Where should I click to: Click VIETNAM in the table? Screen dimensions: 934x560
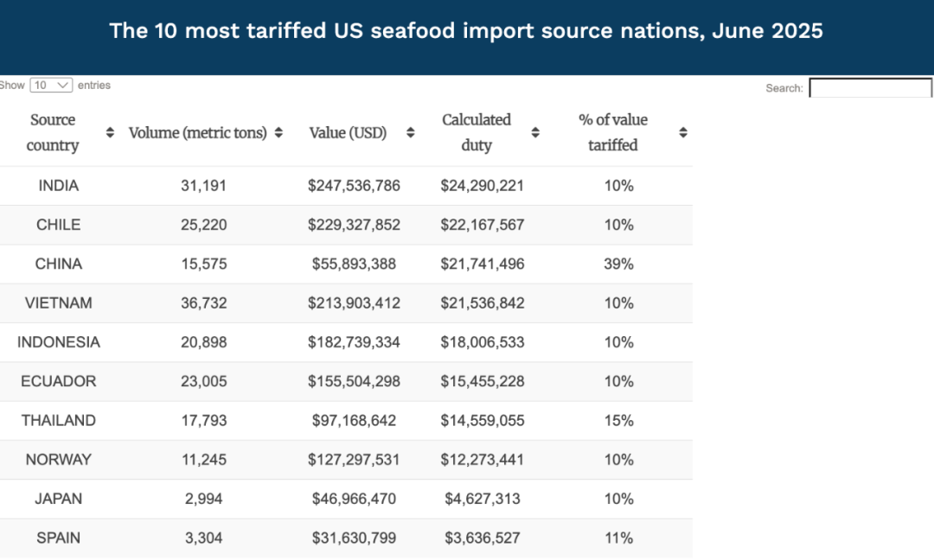(59, 303)
